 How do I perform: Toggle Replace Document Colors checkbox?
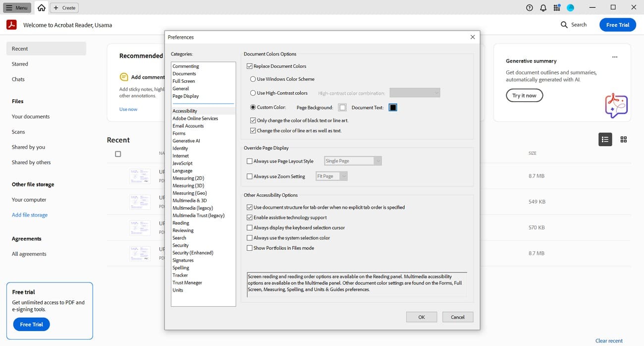[x=250, y=66]
